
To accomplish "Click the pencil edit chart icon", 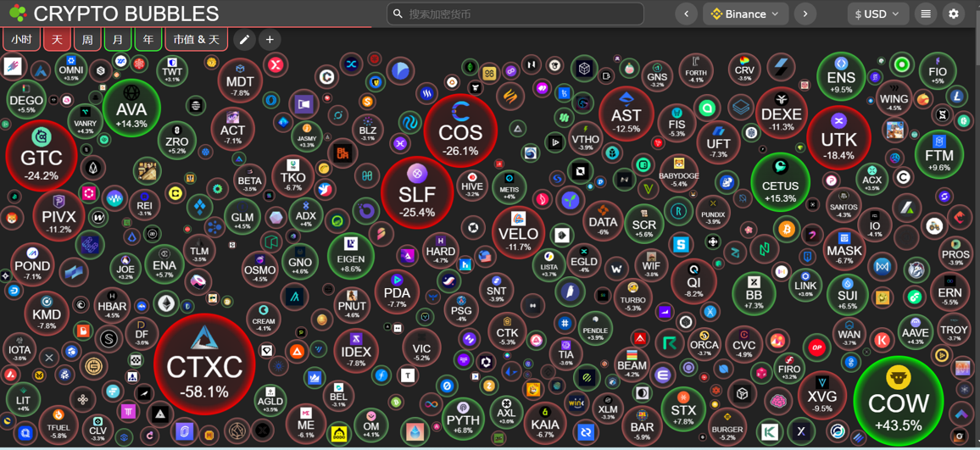I will pos(244,39).
